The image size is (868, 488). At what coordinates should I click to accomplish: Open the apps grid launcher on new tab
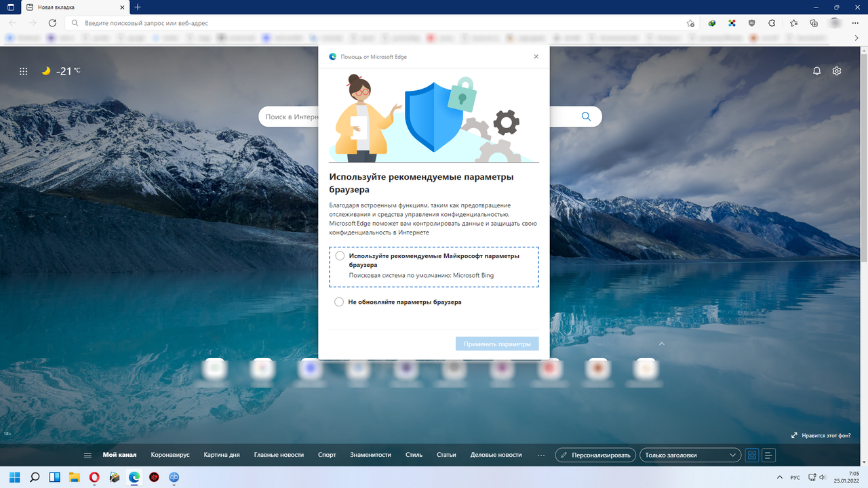[24, 71]
